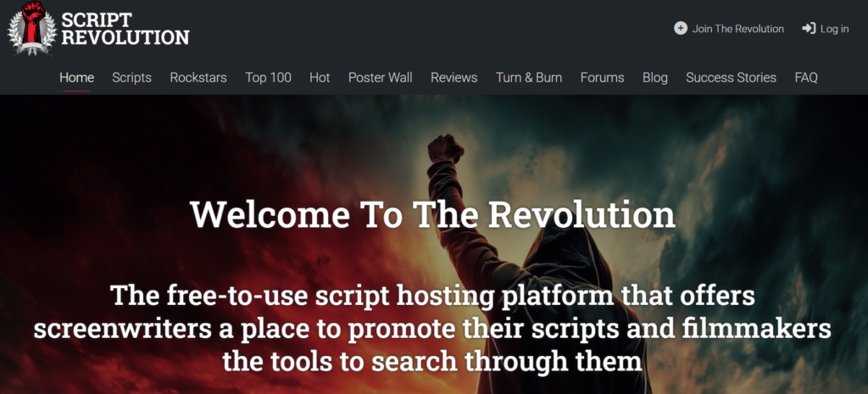
Task: Click the Script Revolution site title text
Action: pos(125,28)
